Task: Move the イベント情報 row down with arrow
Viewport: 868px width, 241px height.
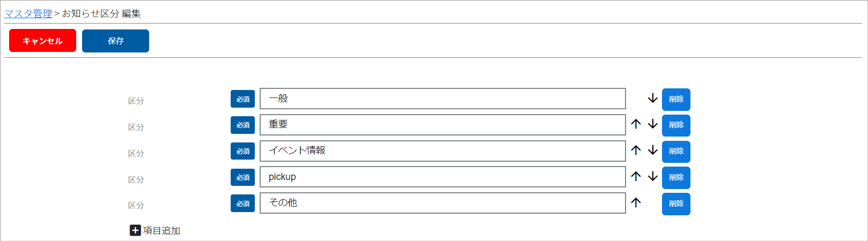Action: pos(652,150)
